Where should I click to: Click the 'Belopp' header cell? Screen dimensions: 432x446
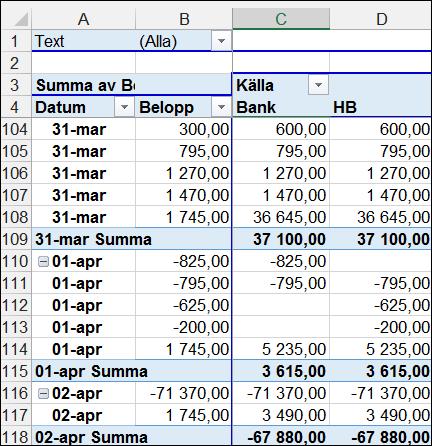173,107
